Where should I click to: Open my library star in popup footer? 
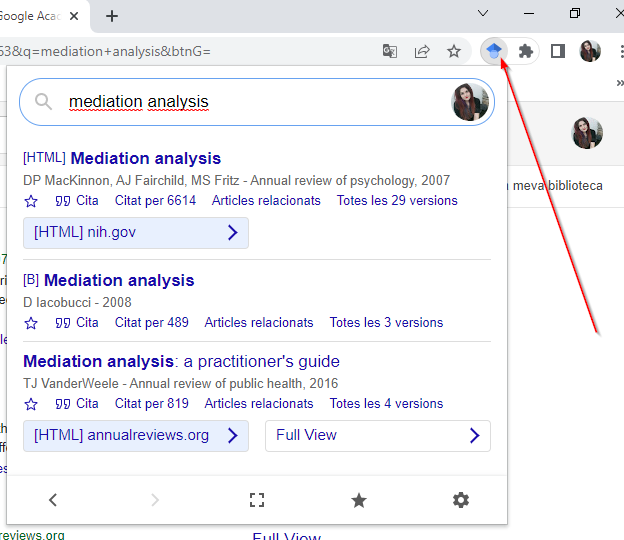[359, 500]
